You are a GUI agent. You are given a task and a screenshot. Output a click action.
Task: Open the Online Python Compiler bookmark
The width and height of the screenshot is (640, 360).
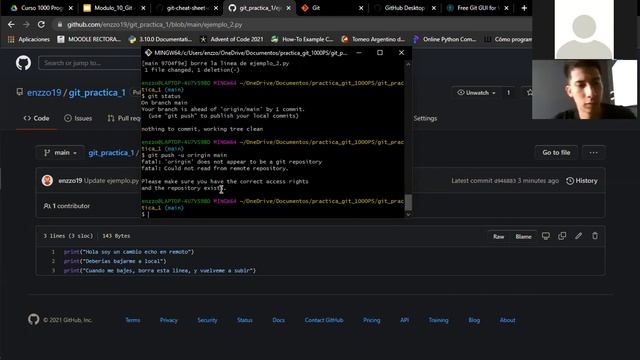(444, 39)
